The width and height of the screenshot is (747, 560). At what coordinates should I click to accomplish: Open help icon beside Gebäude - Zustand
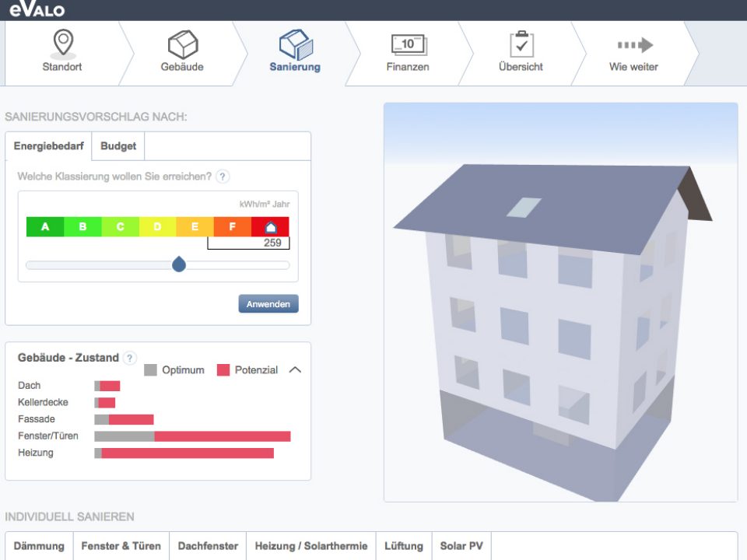[x=130, y=358]
